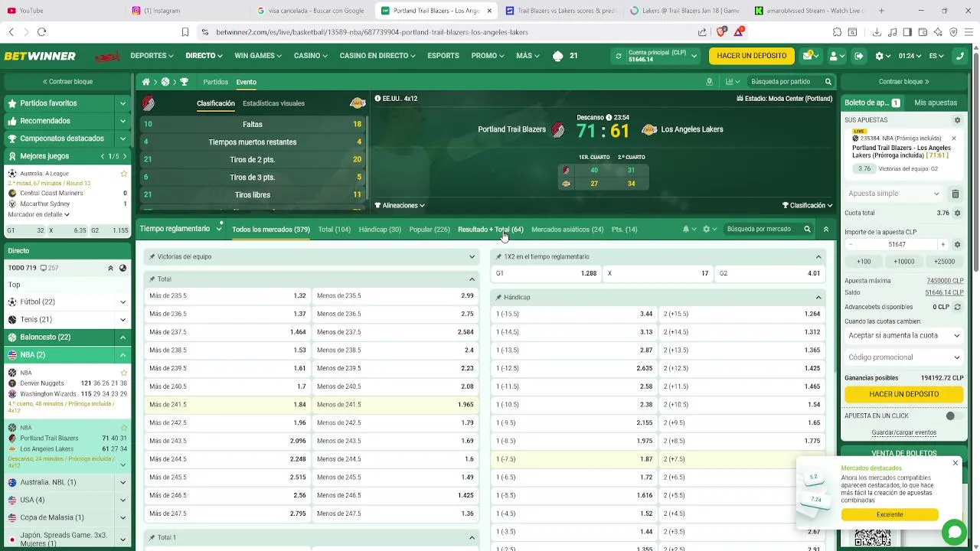
Task: Switch to Mis apuestas tab
Action: [936, 103]
